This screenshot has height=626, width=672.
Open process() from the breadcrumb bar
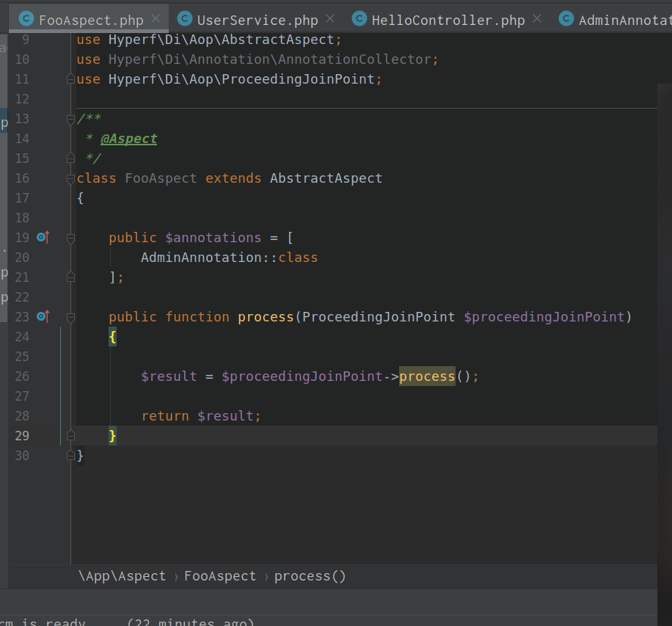[310, 576]
